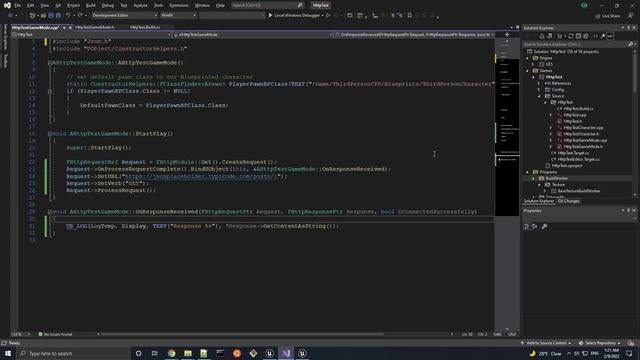Click the Windows Start button
The height and width of the screenshot is (360, 640).
click(x=8, y=353)
